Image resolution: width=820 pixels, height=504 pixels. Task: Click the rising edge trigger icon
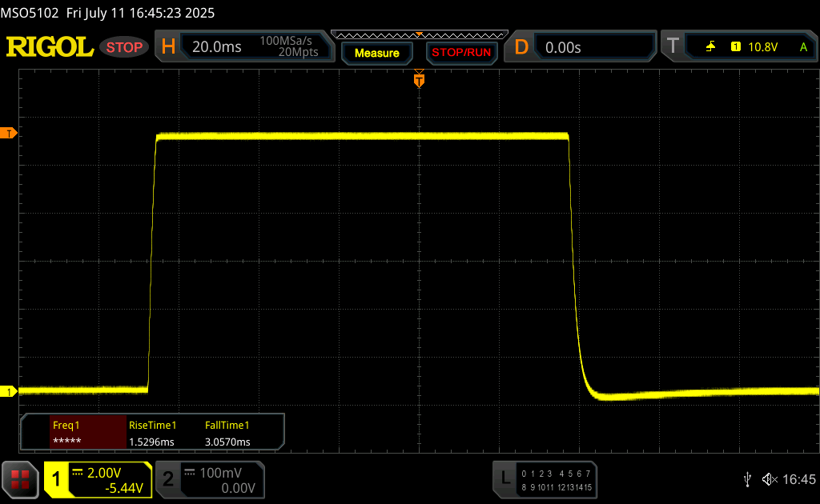[x=710, y=47]
